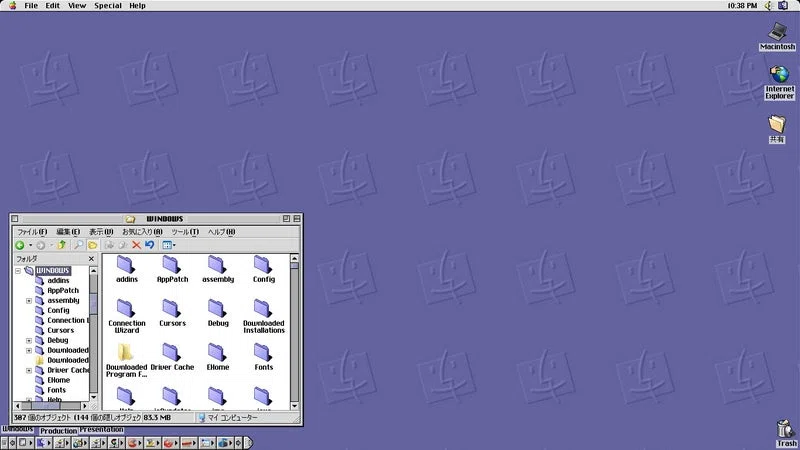This screenshot has width=800, height=450.
Task: Open the Special menu in top bar
Action: [x=108, y=6]
